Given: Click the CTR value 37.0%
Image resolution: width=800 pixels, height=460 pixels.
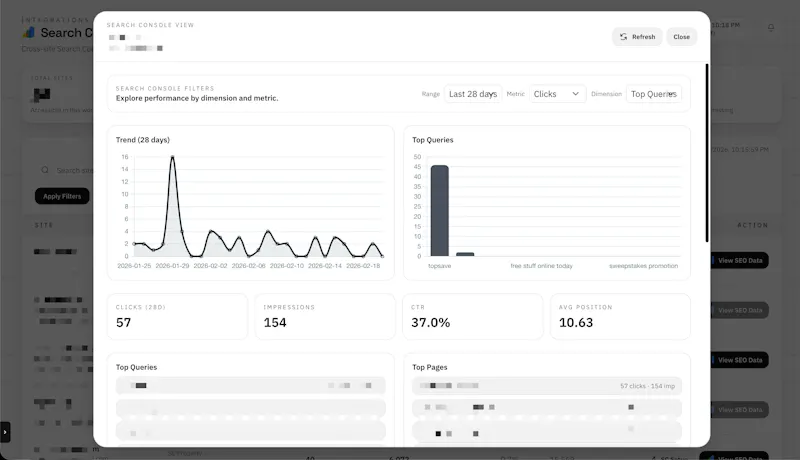Looking at the screenshot, I should point(431,322).
